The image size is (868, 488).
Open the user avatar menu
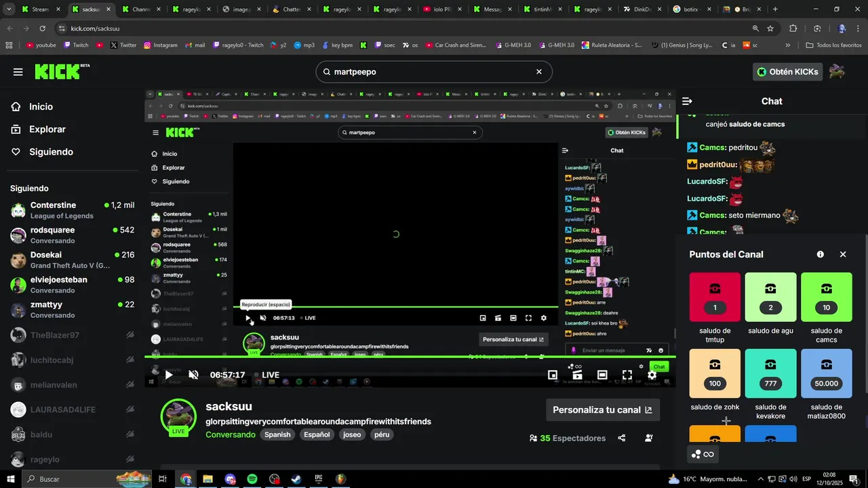coord(837,72)
